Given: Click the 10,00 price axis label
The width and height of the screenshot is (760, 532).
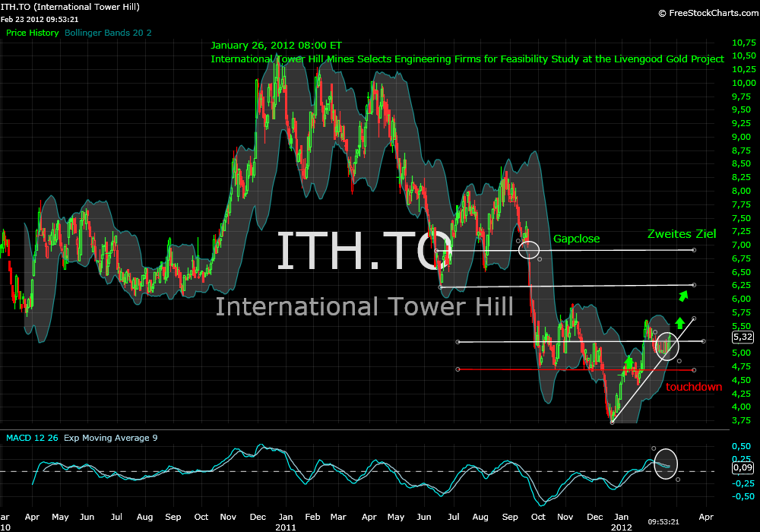Looking at the screenshot, I should (743, 83).
